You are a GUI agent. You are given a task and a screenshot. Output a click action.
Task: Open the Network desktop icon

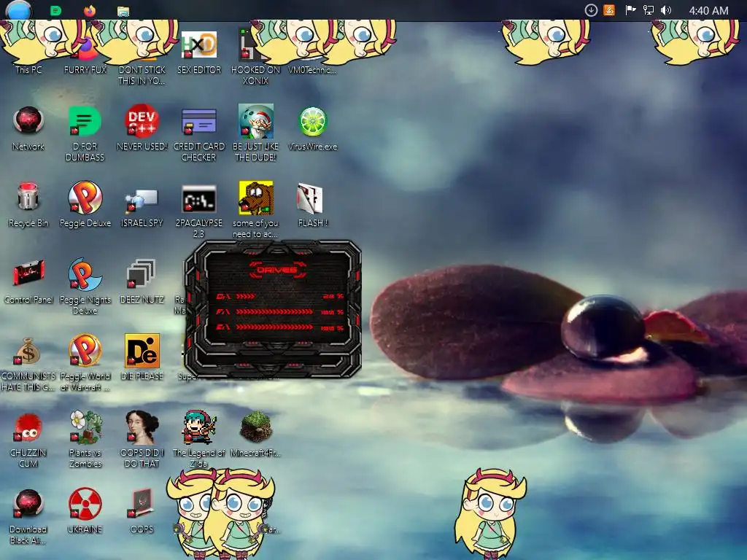[28, 128]
